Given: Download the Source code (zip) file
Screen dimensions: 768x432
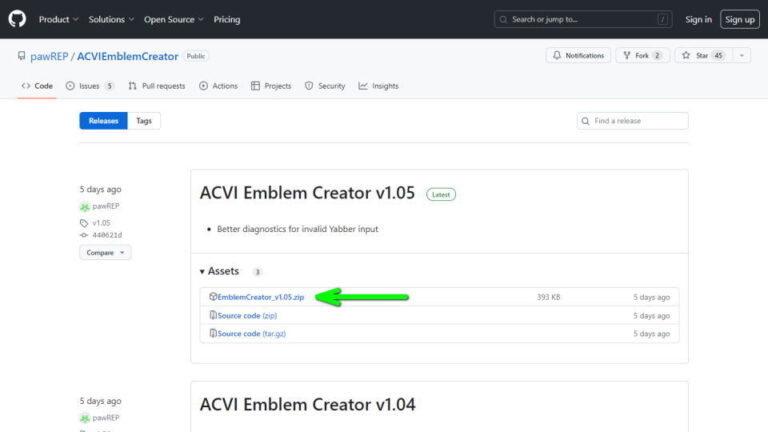Looking at the screenshot, I should [x=239, y=315].
